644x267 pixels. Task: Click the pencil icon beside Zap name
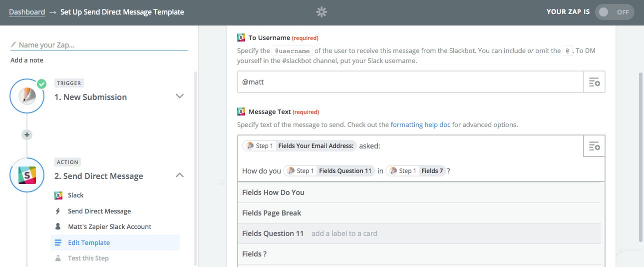point(13,45)
